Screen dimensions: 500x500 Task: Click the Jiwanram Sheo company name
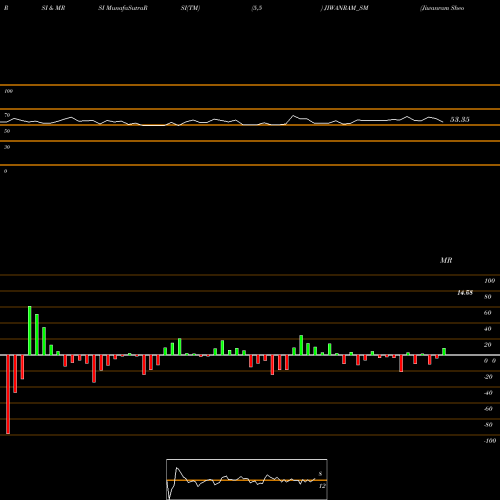pos(442,8)
